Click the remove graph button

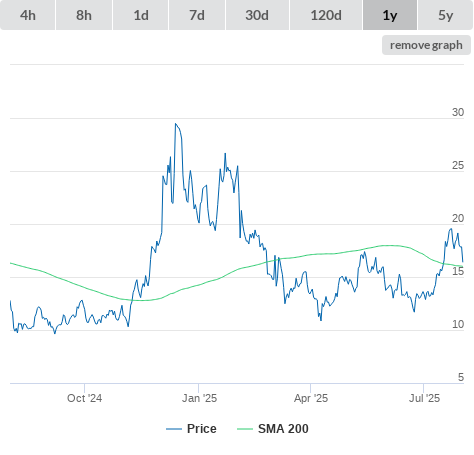(x=426, y=45)
